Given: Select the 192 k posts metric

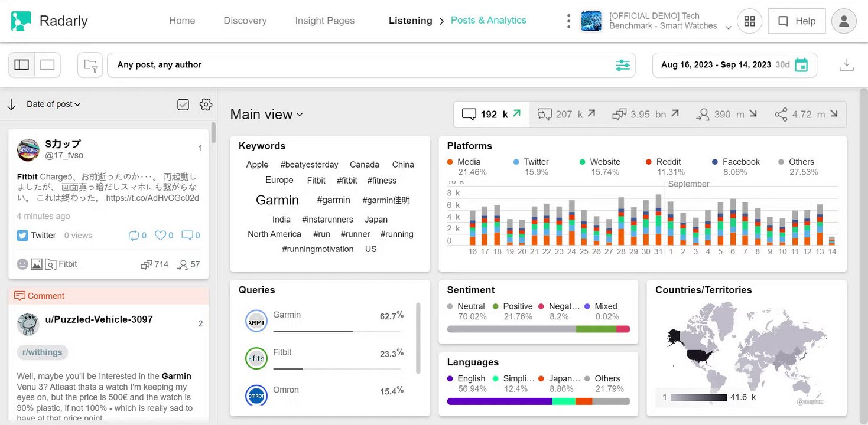Looking at the screenshot, I should click(492, 114).
